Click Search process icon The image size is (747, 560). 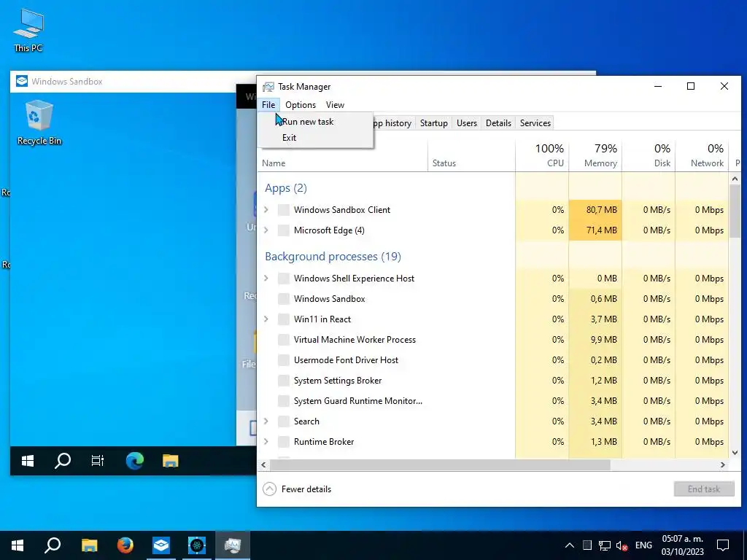click(284, 421)
